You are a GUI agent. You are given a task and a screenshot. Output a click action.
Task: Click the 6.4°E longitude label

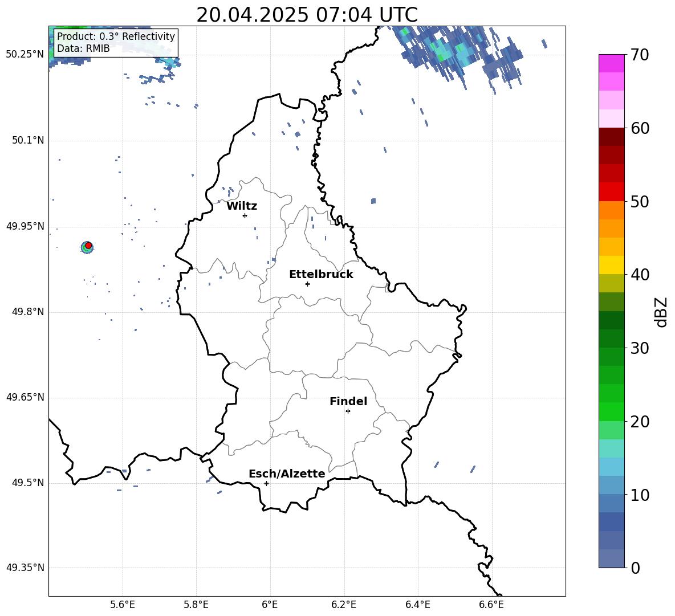coord(417,605)
